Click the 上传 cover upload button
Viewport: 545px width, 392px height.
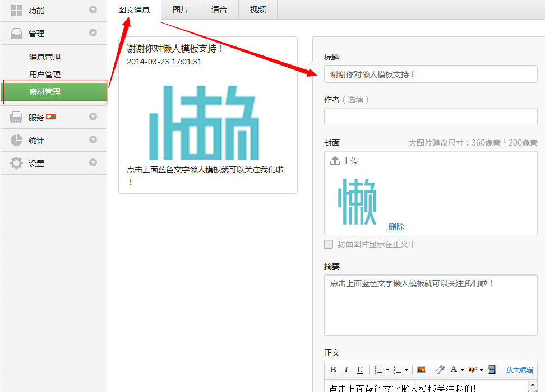[x=344, y=160]
